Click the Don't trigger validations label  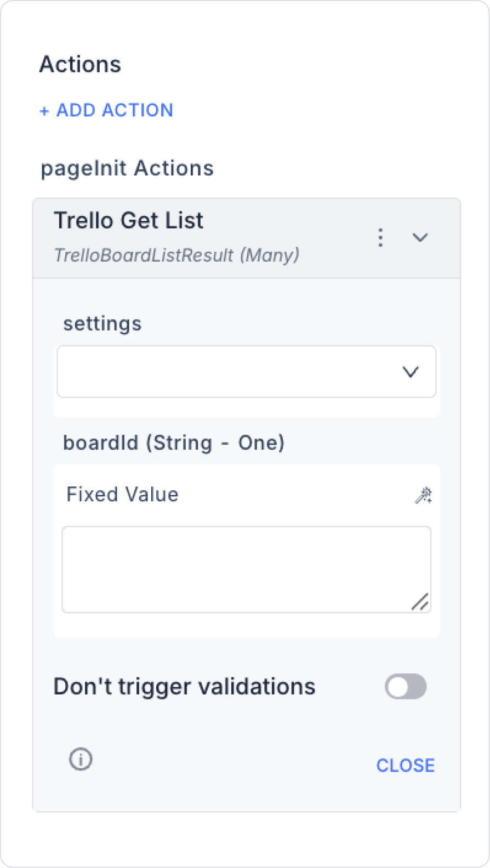(x=184, y=687)
